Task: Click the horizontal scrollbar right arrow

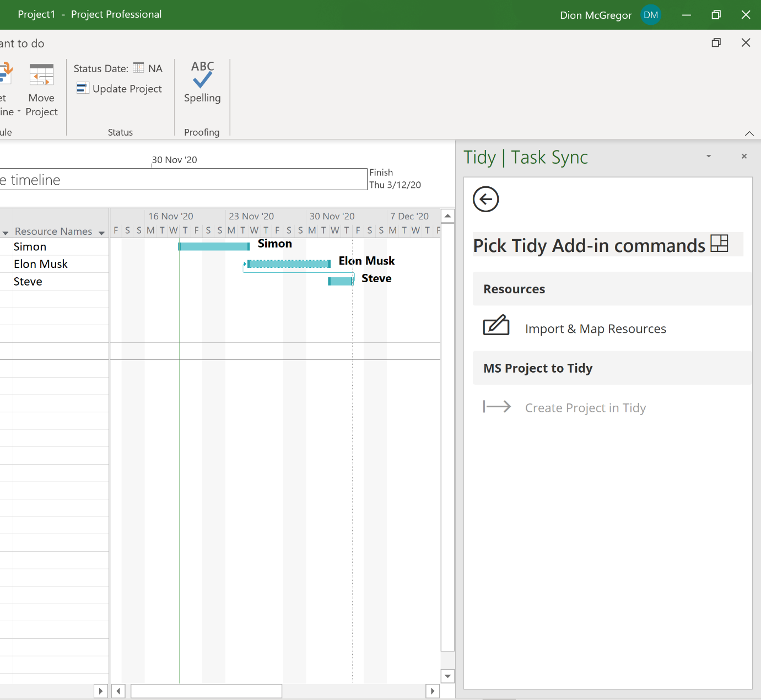Action: pos(433,691)
